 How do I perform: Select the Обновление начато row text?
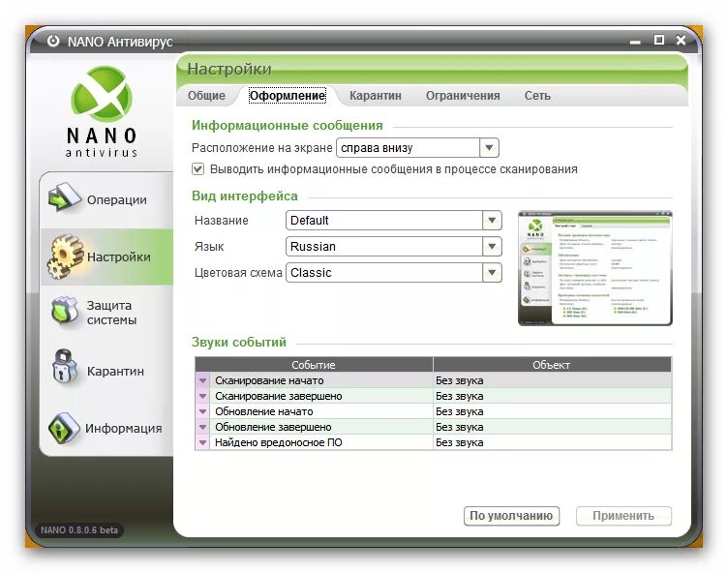(263, 411)
